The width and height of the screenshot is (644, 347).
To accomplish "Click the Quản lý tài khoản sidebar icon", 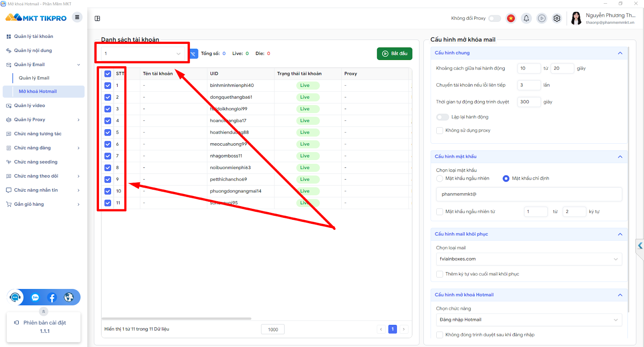I will 9,37.
